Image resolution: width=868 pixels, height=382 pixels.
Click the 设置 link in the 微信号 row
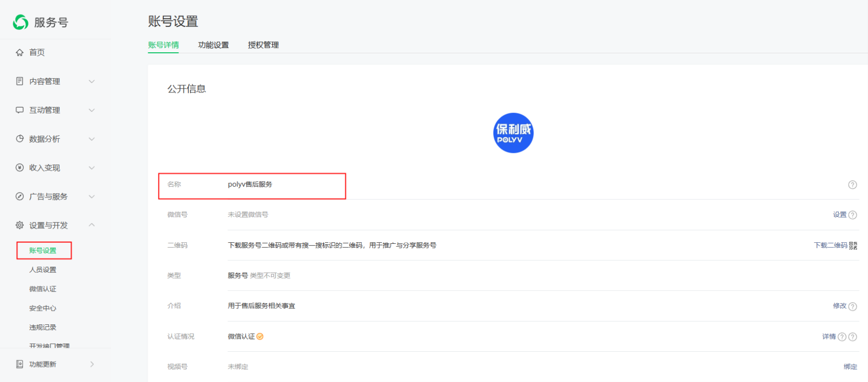840,214
